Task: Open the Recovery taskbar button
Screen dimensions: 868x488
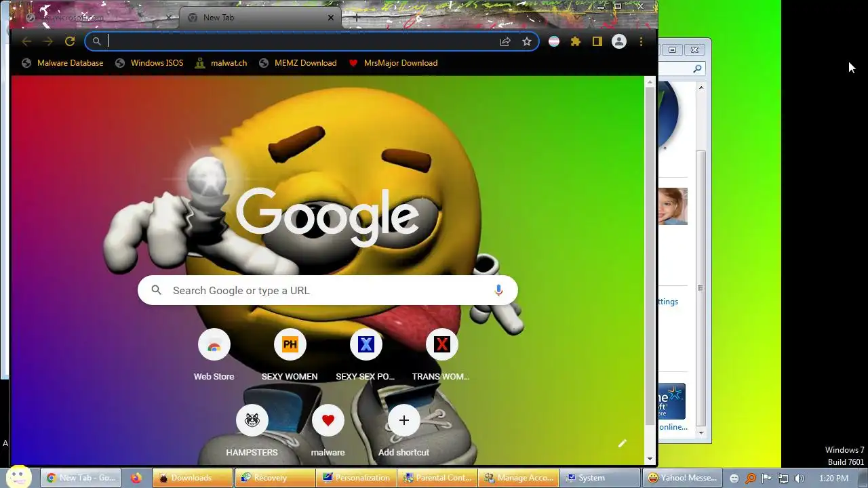Action: click(x=275, y=478)
